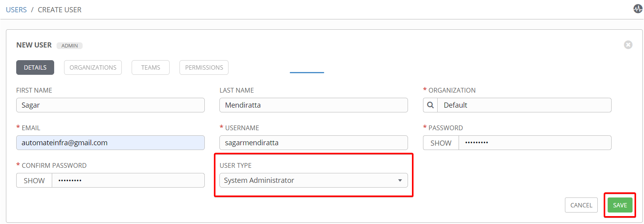The width and height of the screenshot is (644, 224).
Task: Open the Permissions tab
Action: 204,68
